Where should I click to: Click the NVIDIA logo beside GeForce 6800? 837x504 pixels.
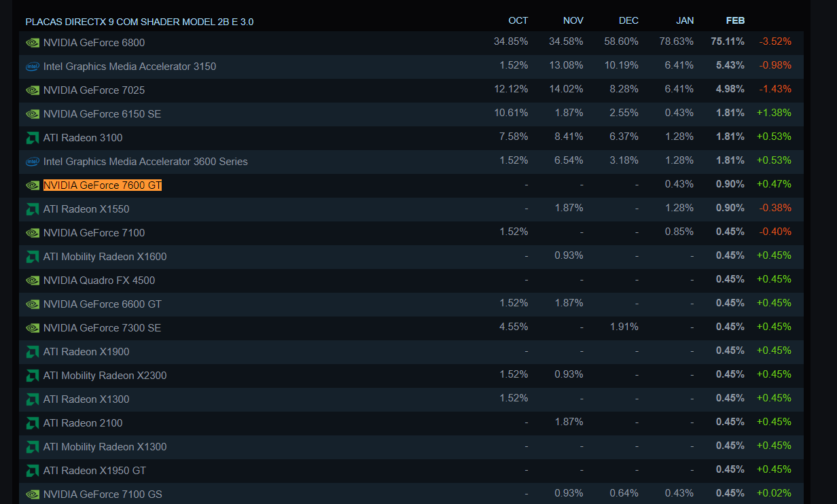coord(32,43)
